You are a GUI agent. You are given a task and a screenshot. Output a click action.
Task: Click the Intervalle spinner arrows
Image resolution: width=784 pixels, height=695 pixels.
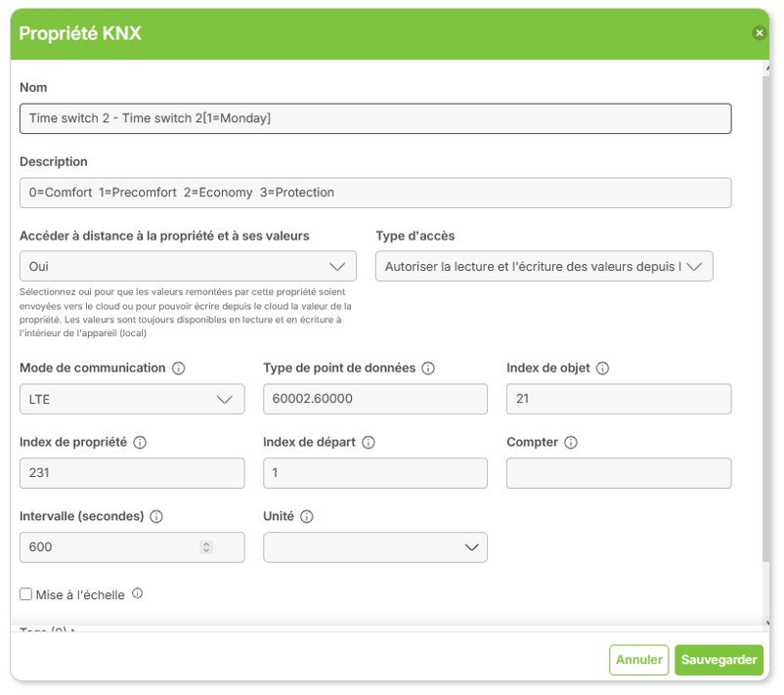point(206,547)
